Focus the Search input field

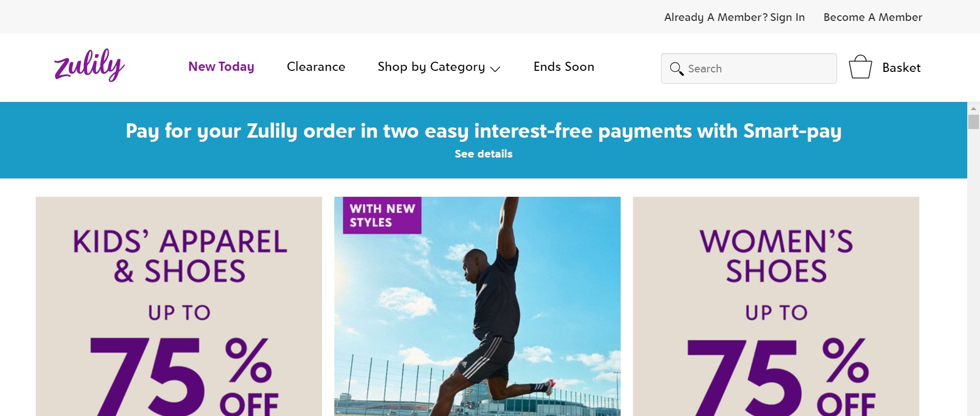click(749, 68)
